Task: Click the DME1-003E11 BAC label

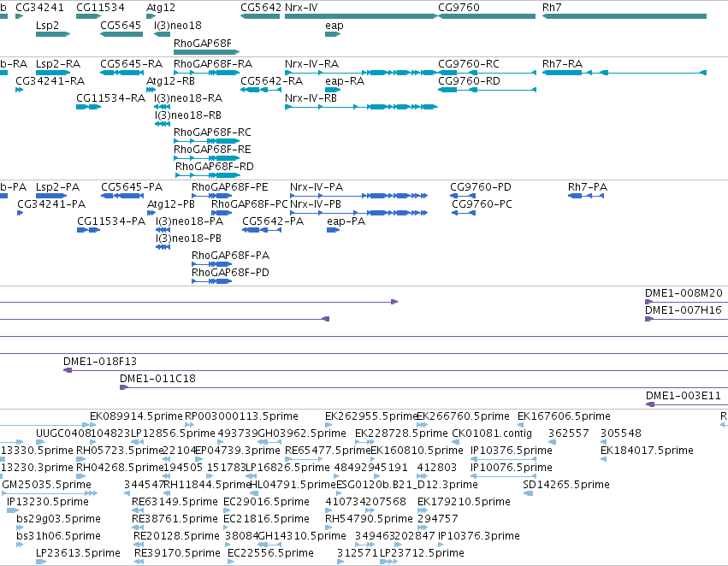Action: (x=683, y=396)
